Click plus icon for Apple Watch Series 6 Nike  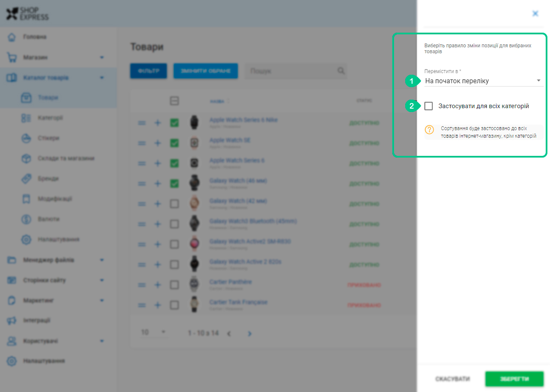(158, 123)
